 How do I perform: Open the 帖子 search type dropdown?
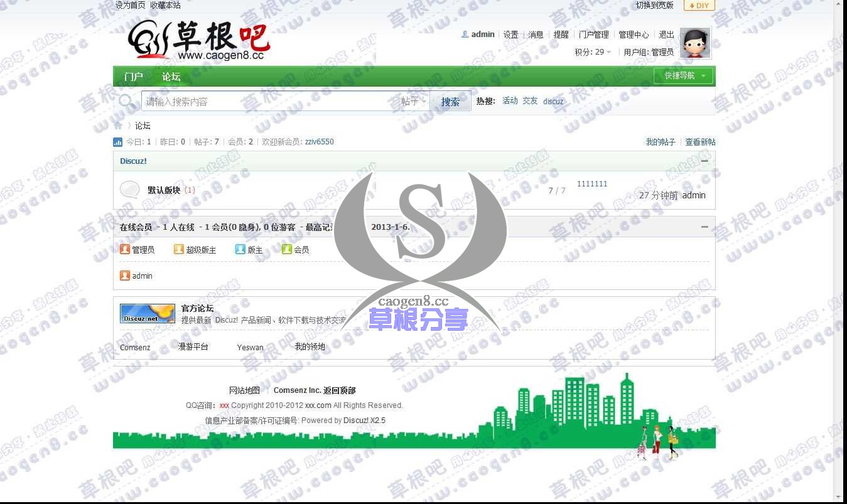pyautogui.click(x=413, y=101)
